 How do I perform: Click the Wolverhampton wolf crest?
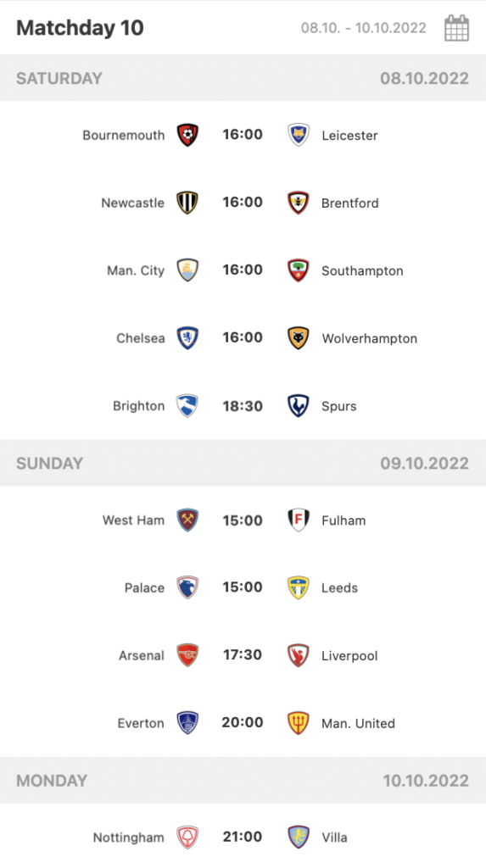click(x=299, y=337)
